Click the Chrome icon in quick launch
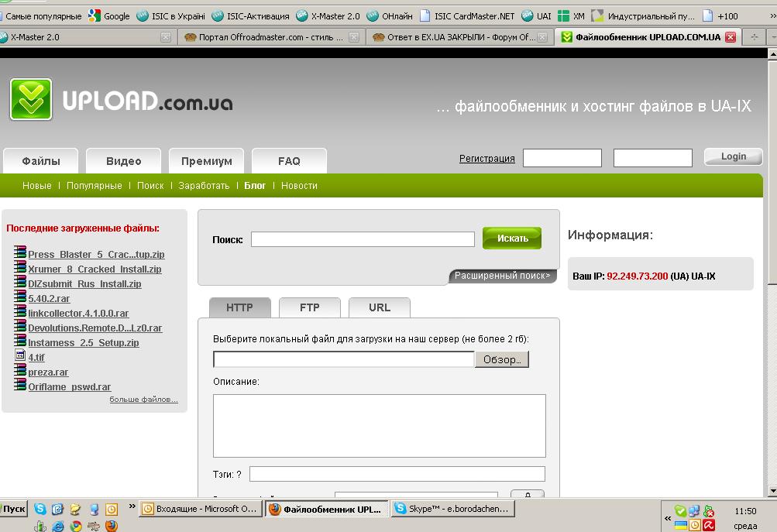Image resolution: width=777 pixels, height=532 pixels. coord(76,526)
